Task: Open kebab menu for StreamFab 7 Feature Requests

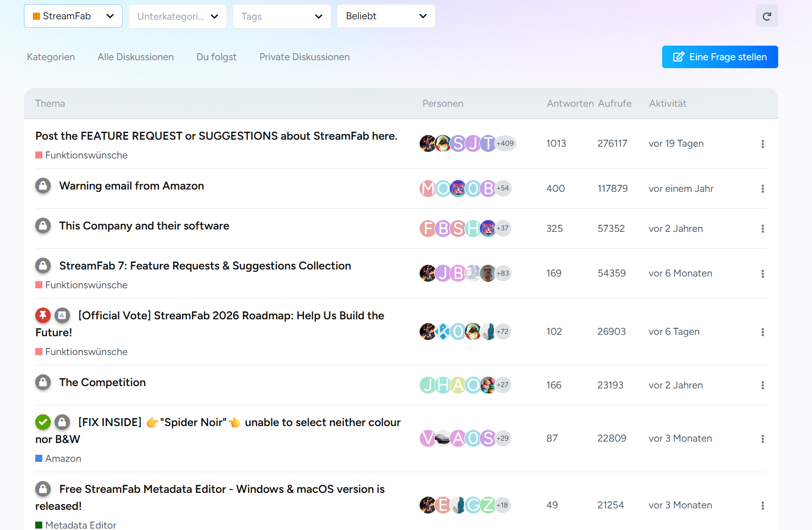Action: 762,274
